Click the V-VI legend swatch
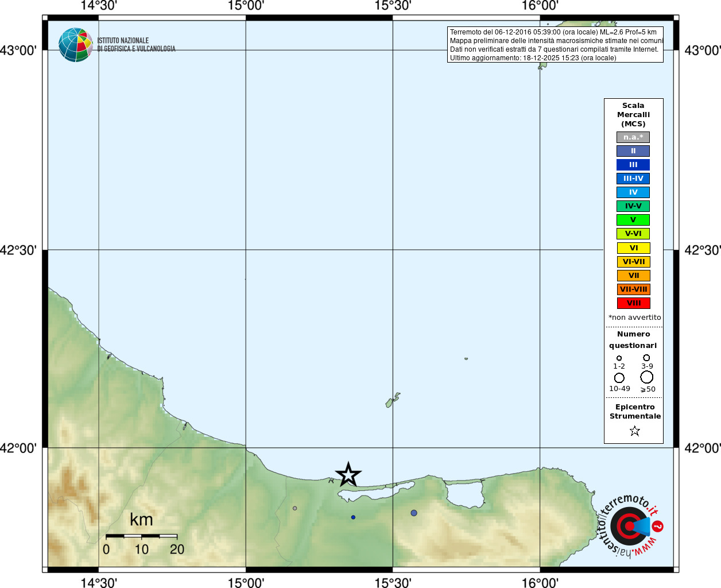Screen dimensions: 721x588 (x=633, y=234)
